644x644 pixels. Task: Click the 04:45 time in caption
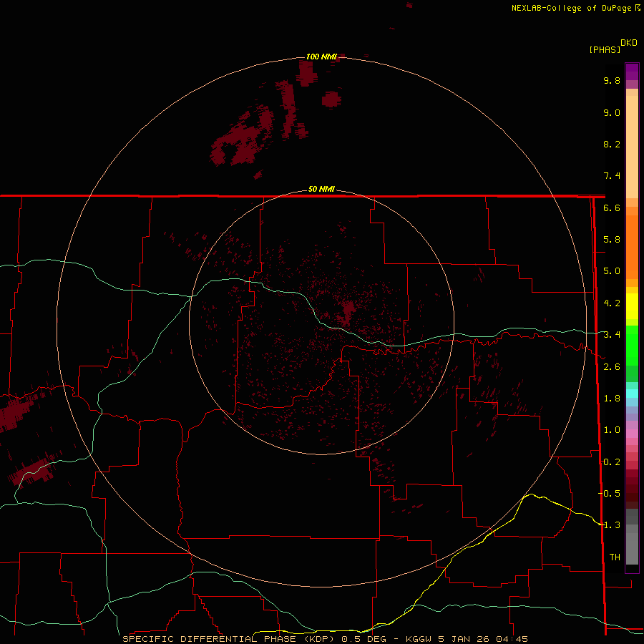coord(512,639)
